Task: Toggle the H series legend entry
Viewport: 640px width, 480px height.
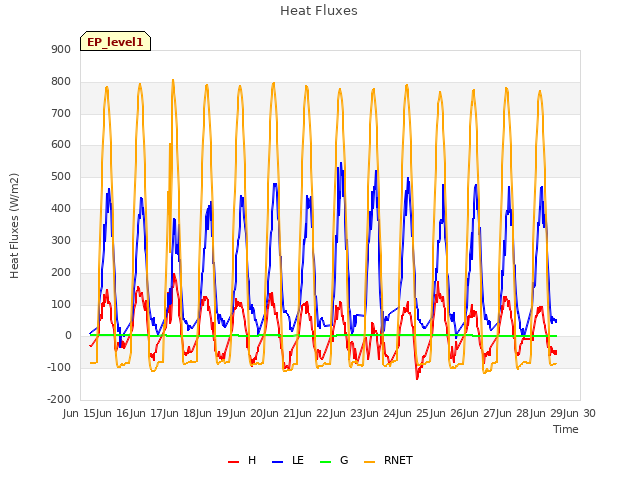Action: (x=242, y=460)
